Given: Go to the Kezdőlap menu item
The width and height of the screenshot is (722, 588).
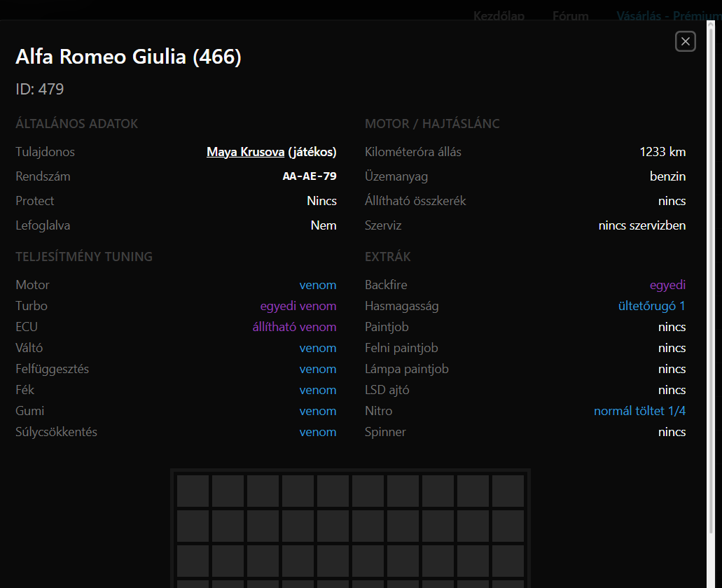Looking at the screenshot, I should [499, 15].
